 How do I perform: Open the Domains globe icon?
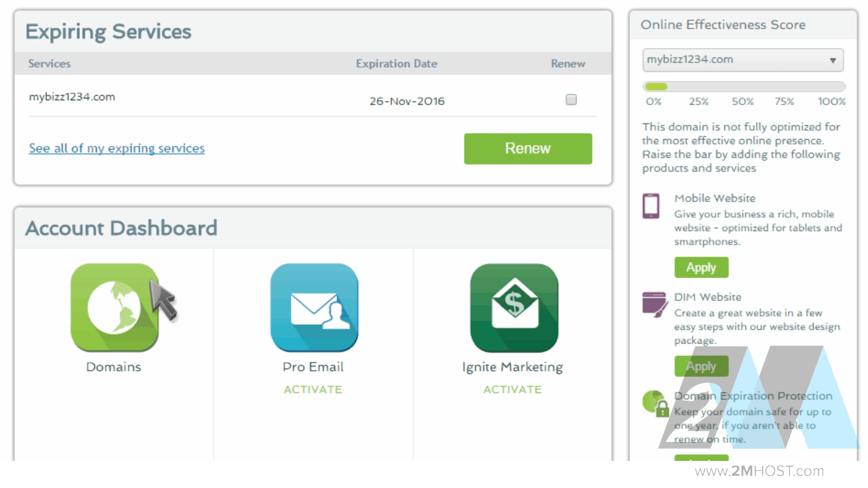pyautogui.click(x=114, y=308)
